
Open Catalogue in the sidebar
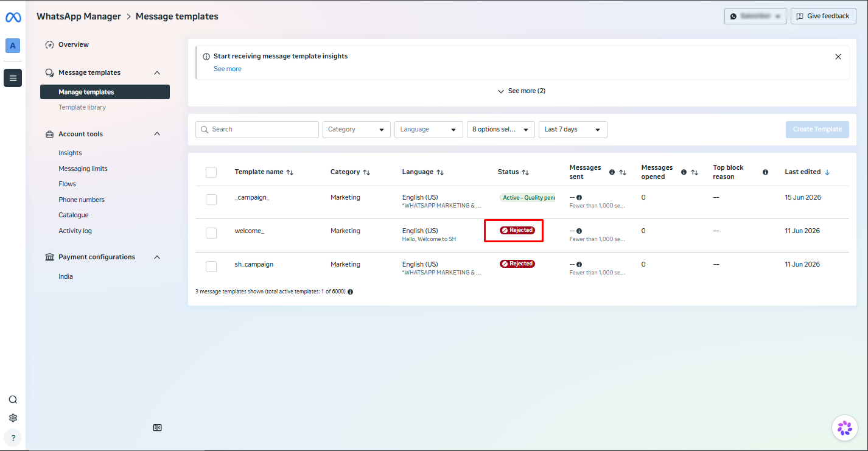click(x=74, y=215)
